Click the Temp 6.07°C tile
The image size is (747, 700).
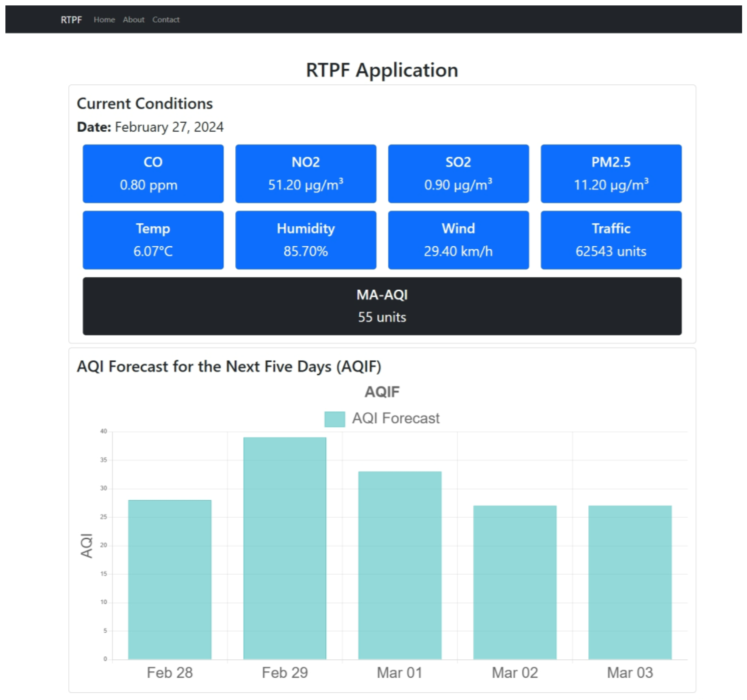[153, 239]
